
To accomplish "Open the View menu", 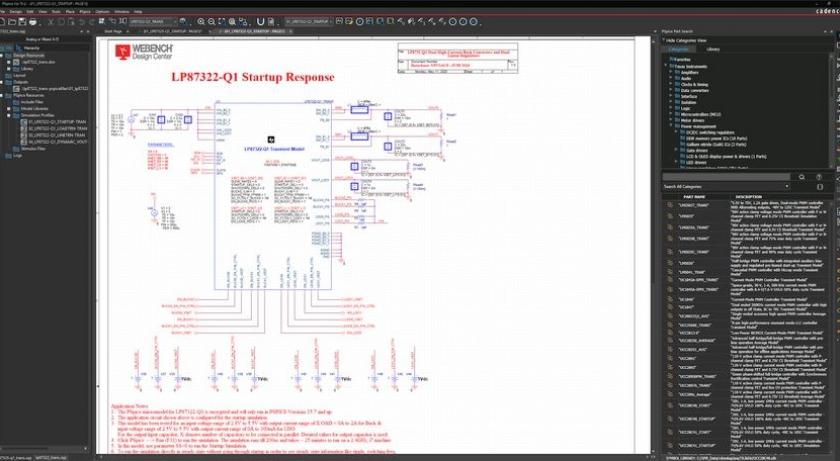I will pos(43,11).
